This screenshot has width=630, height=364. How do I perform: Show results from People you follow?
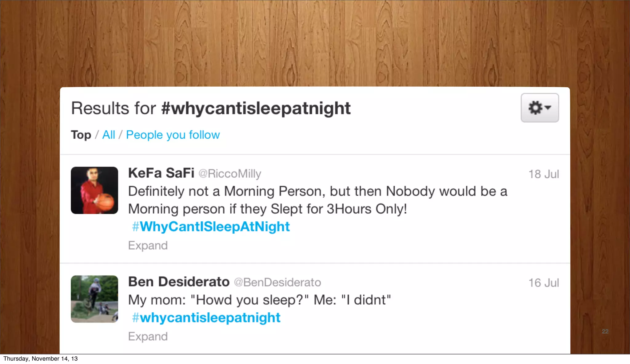(173, 135)
